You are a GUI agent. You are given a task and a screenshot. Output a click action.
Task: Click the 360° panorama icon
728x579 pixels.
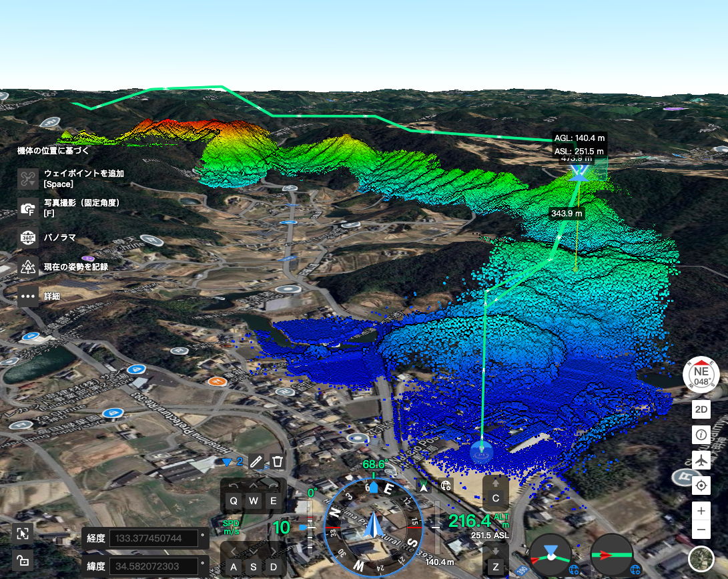pos(28,238)
